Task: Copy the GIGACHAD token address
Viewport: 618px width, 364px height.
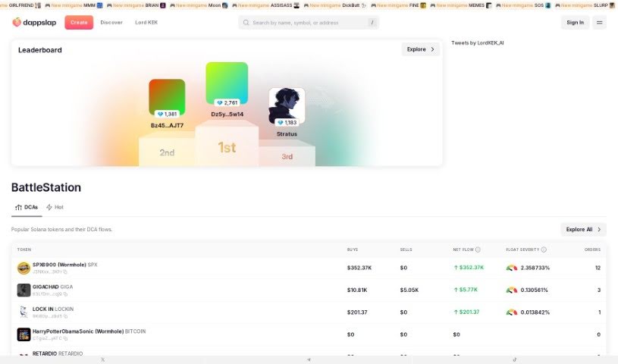Action: click(x=65, y=293)
